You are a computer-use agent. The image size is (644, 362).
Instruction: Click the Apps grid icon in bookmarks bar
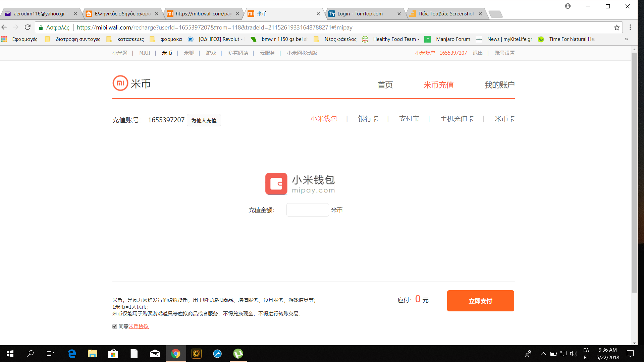[x=4, y=39]
